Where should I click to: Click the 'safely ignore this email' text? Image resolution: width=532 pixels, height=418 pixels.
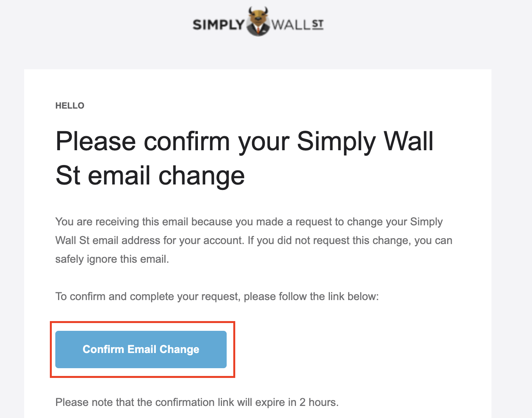[x=112, y=259]
